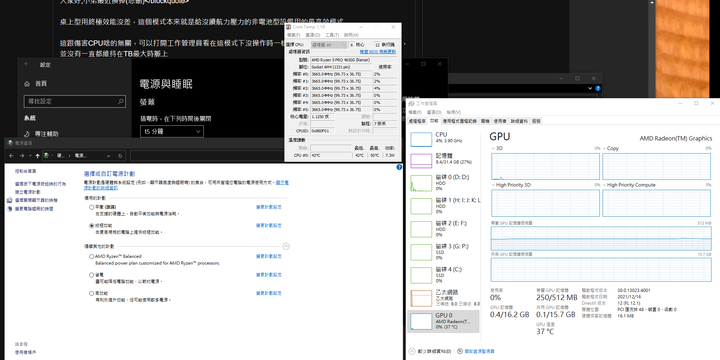
Task: Select the last power plan radio button below 省電
Action: click(x=91, y=293)
